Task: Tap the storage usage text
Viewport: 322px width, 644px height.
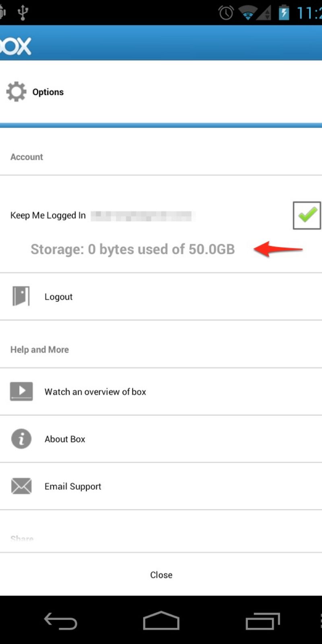Action: [x=133, y=250]
